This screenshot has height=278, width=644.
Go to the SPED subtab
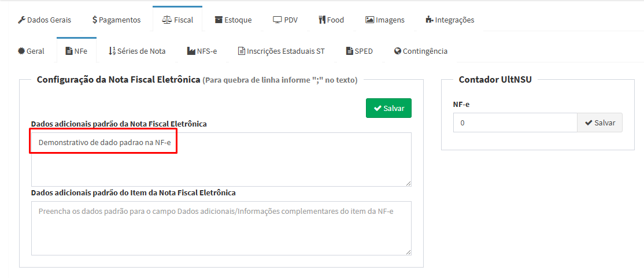[359, 51]
